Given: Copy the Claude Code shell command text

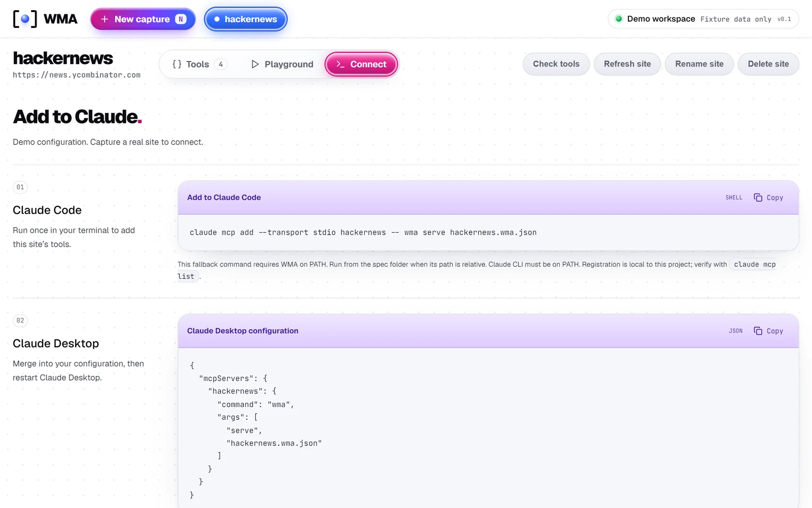Looking at the screenshot, I should click(x=775, y=198).
